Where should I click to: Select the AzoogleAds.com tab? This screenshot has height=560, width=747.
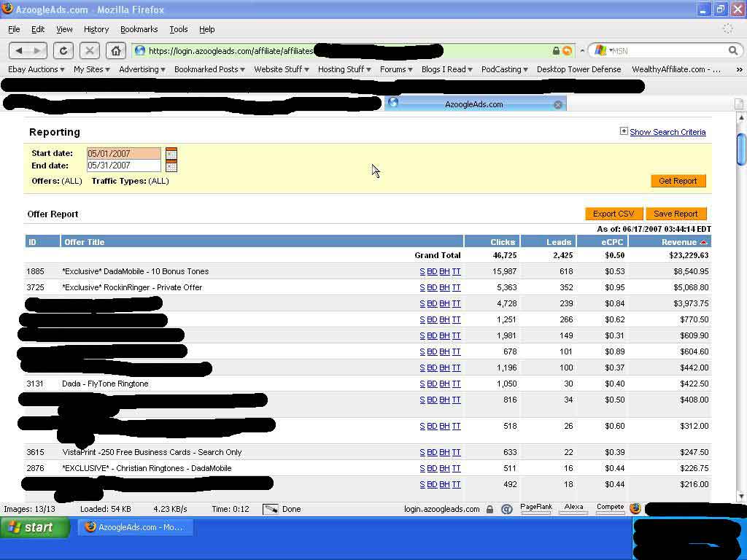click(475, 104)
